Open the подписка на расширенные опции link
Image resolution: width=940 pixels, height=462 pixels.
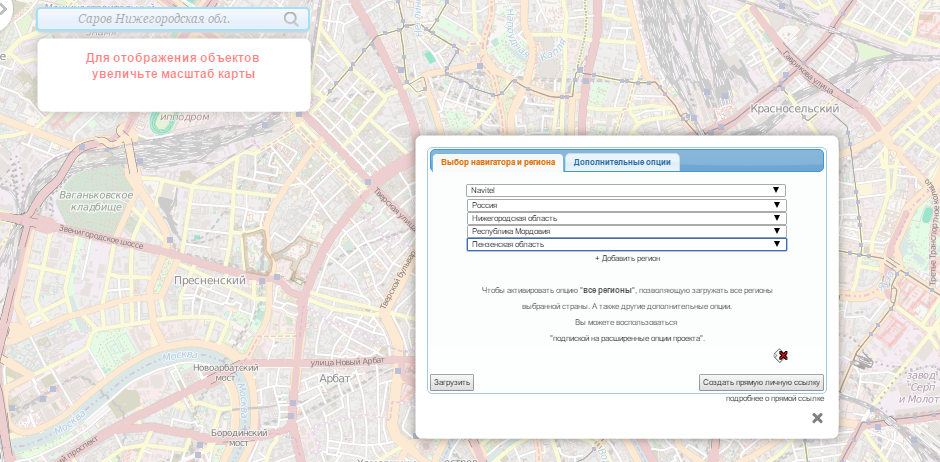click(x=627, y=339)
